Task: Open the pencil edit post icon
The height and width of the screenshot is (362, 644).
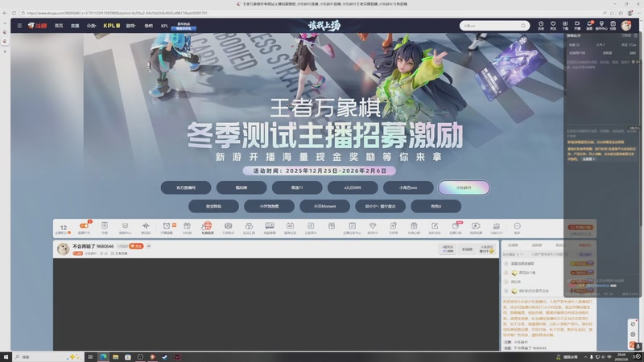Action: tap(435, 228)
